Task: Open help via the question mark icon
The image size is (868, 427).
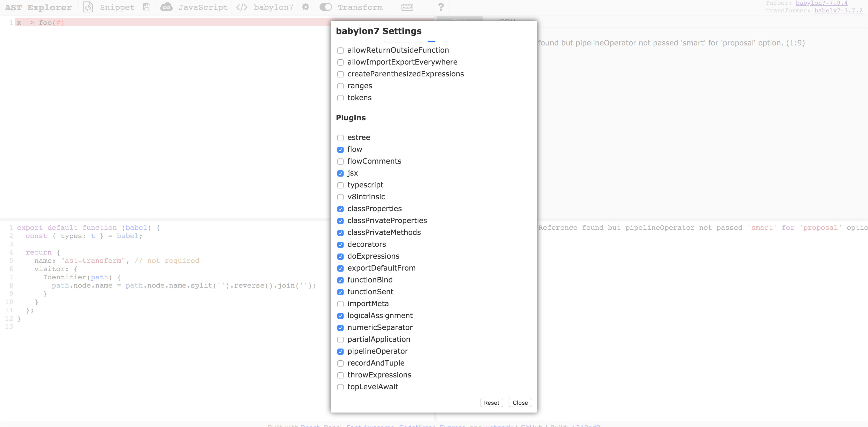Action: coord(441,7)
